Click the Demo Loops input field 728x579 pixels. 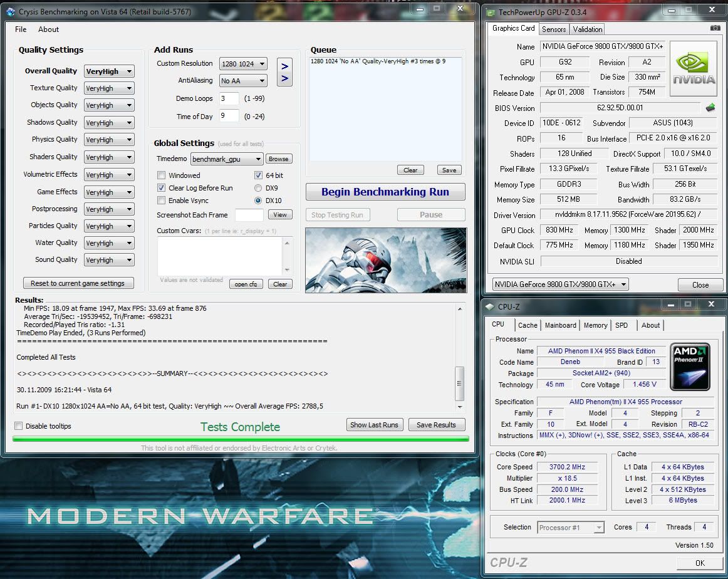point(229,98)
